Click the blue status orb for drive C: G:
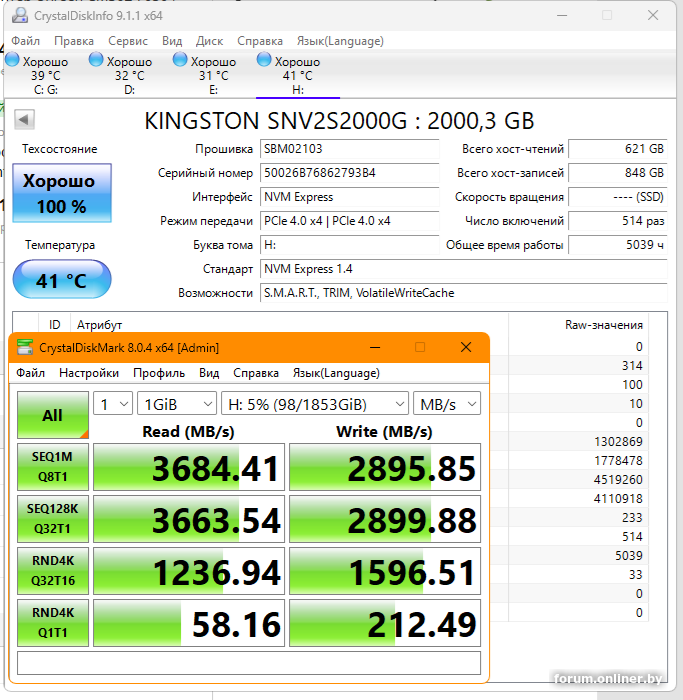This screenshot has height=700, width=683. click(x=13, y=60)
